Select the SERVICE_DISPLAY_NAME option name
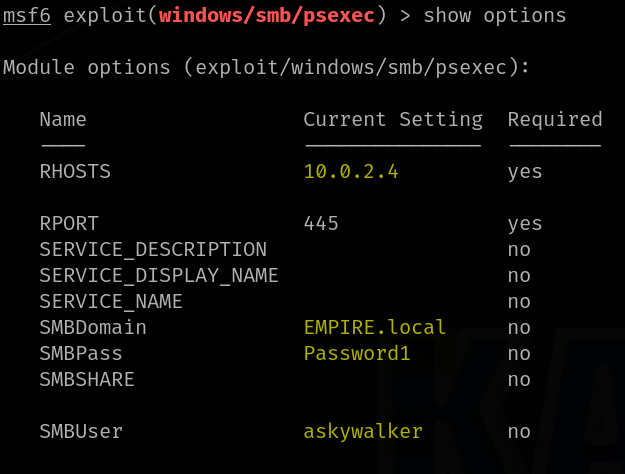Image resolution: width=625 pixels, height=474 pixels. tap(159, 276)
